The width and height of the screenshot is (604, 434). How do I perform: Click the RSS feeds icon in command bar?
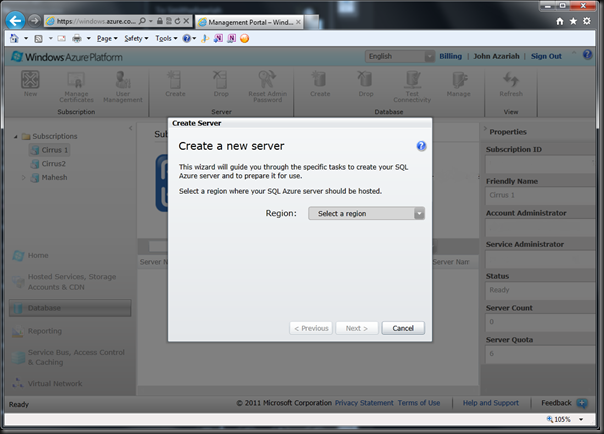click(x=39, y=39)
